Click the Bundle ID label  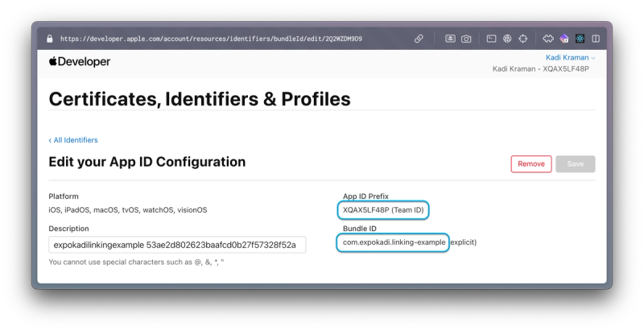[359, 229]
